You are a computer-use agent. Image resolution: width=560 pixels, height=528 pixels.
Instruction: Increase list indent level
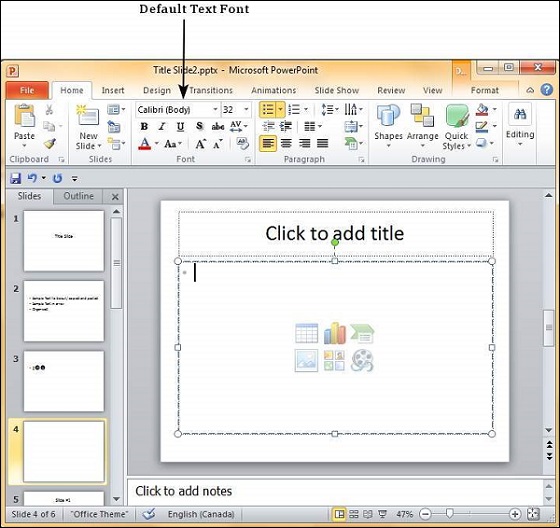tap(286, 126)
